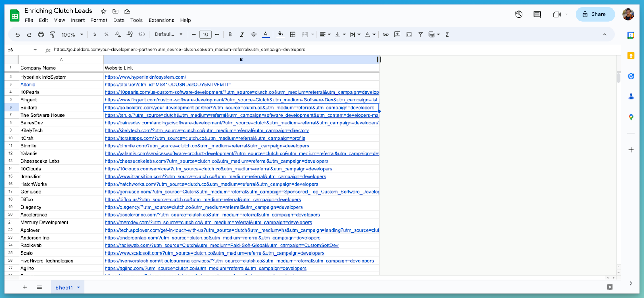Open the File menu
Image resolution: width=644 pixels, height=298 pixels.
tap(29, 20)
